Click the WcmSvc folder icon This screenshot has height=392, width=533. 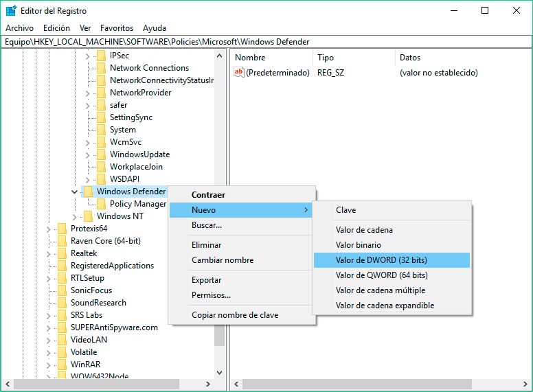[x=101, y=142]
